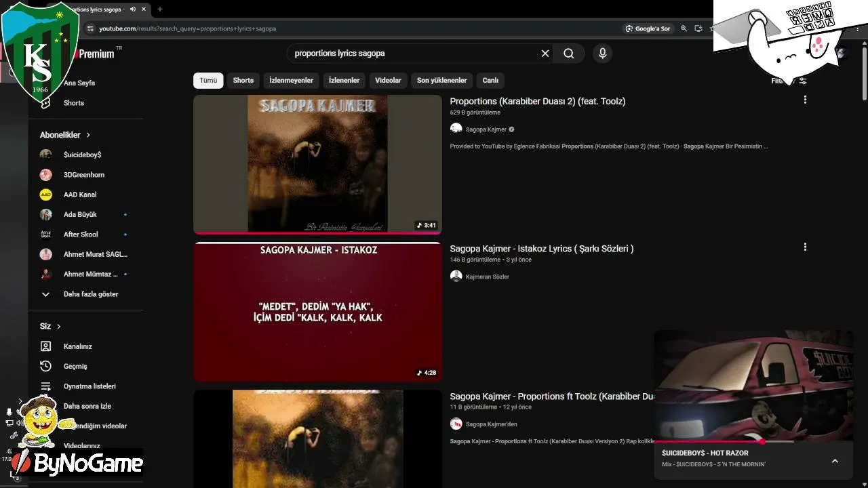The height and width of the screenshot is (488, 868).
Task: Click '11 B görüntüleme • 12 yıl önce' text
Action: 491,407
